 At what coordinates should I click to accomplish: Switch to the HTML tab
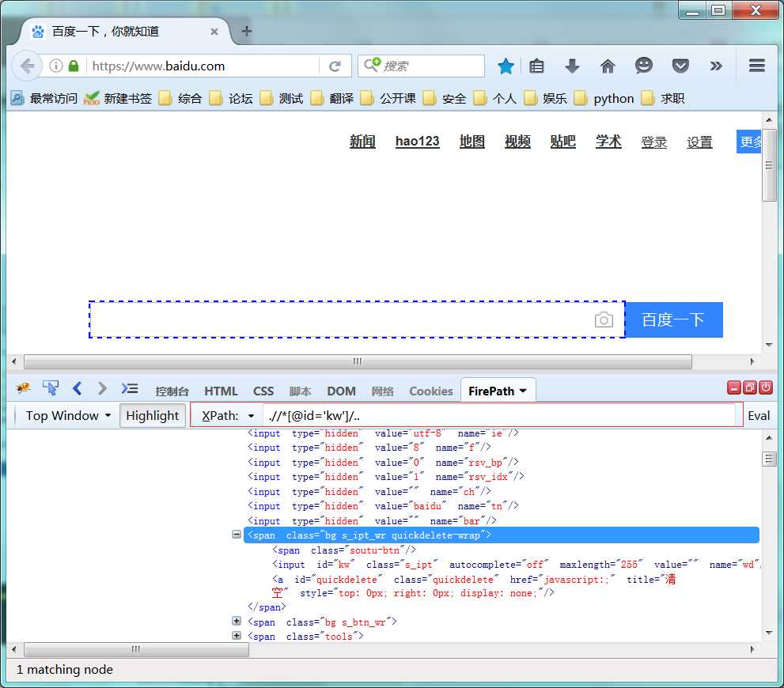(x=221, y=391)
